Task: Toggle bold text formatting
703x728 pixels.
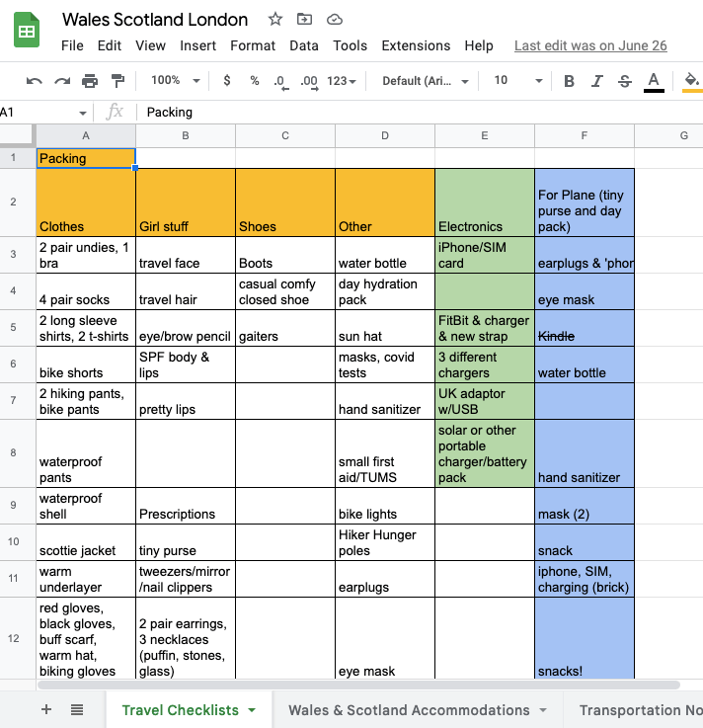Action: click(569, 81)
